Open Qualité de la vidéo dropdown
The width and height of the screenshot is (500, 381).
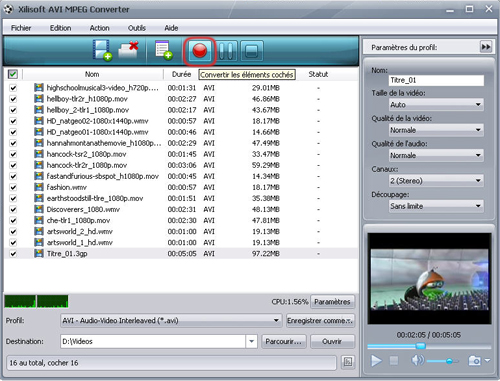(x=436, y=130)
